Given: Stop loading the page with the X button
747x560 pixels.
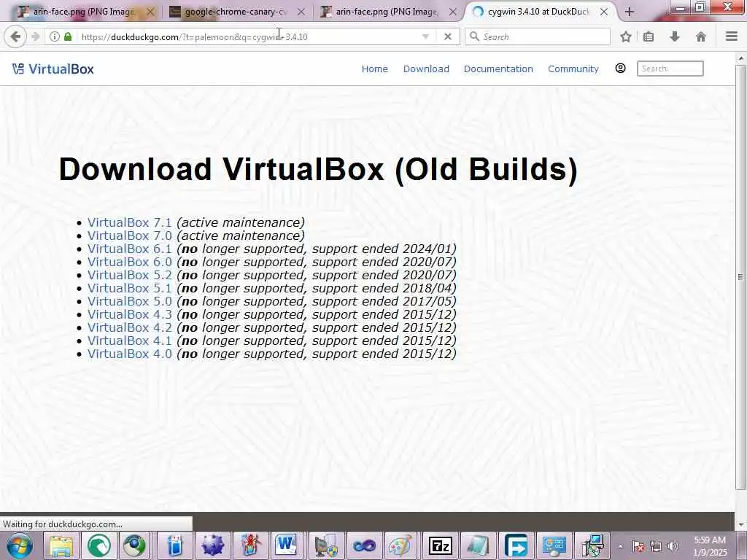Looking at the screenshot, I should pos(448,36).
